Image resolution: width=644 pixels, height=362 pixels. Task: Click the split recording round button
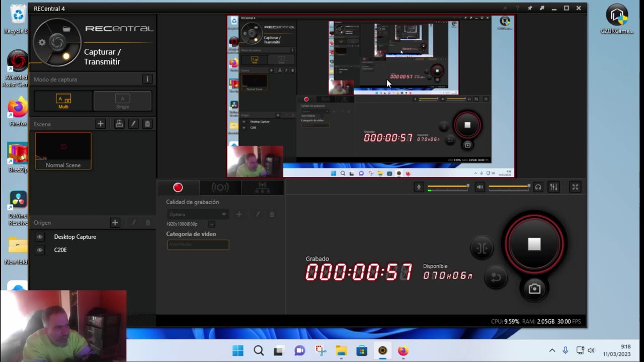coord(481,248)
